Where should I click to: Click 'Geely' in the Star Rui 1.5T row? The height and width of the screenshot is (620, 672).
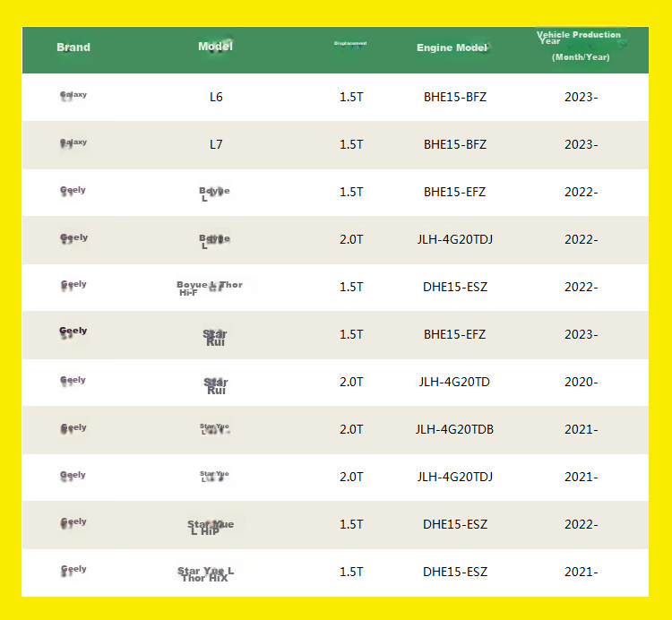[x=73, y=332]
